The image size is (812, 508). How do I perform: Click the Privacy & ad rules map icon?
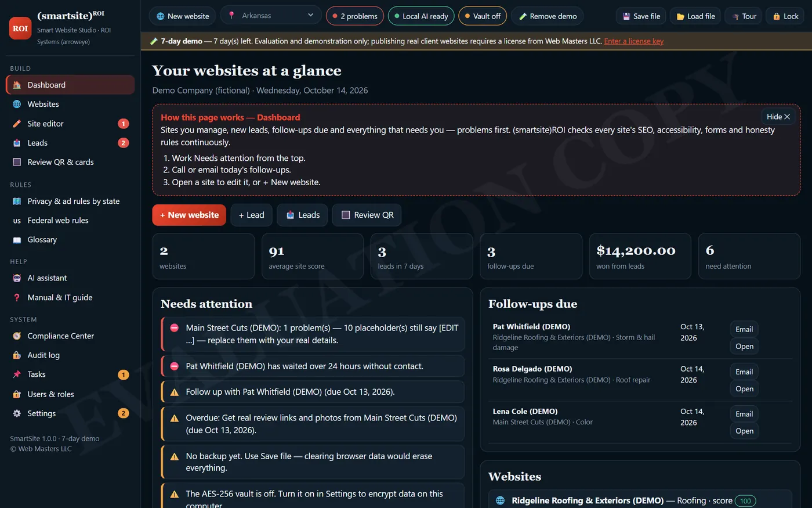coord(17,201)
